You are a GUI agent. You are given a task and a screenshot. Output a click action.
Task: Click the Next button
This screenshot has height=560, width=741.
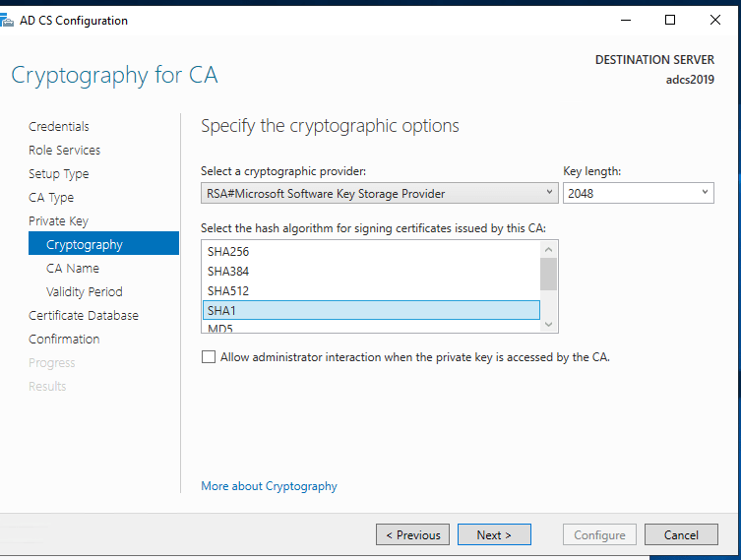tap(494, 534)
